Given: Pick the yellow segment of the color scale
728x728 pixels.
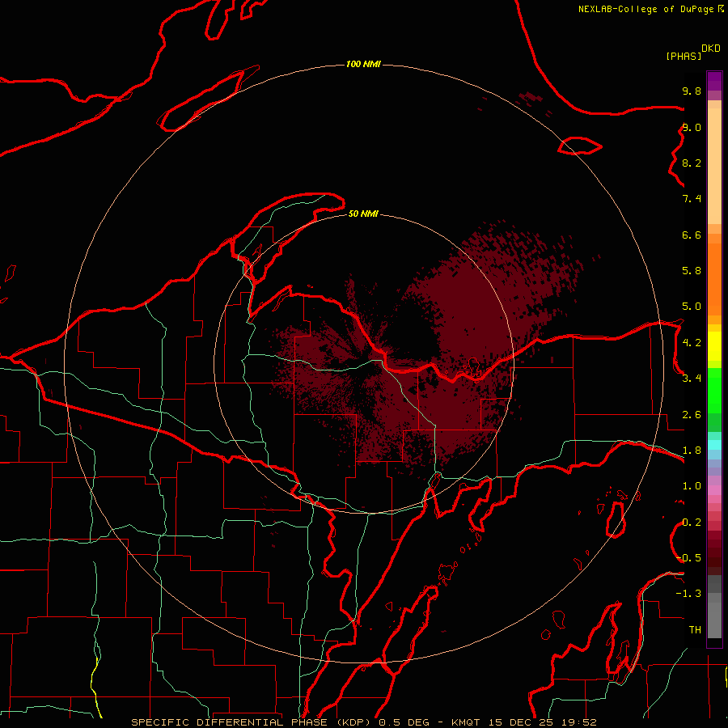Looking at the screenshot, I should tap(714, 346).
